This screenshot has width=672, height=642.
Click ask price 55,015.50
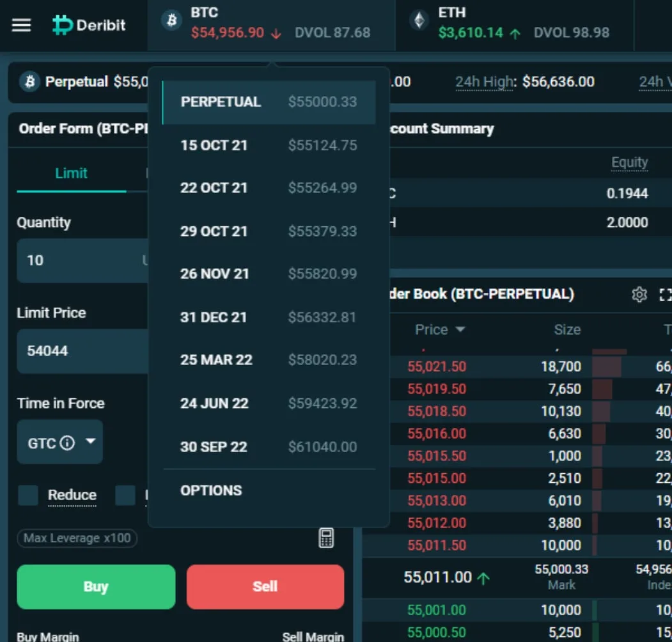[x=437, y=455]
